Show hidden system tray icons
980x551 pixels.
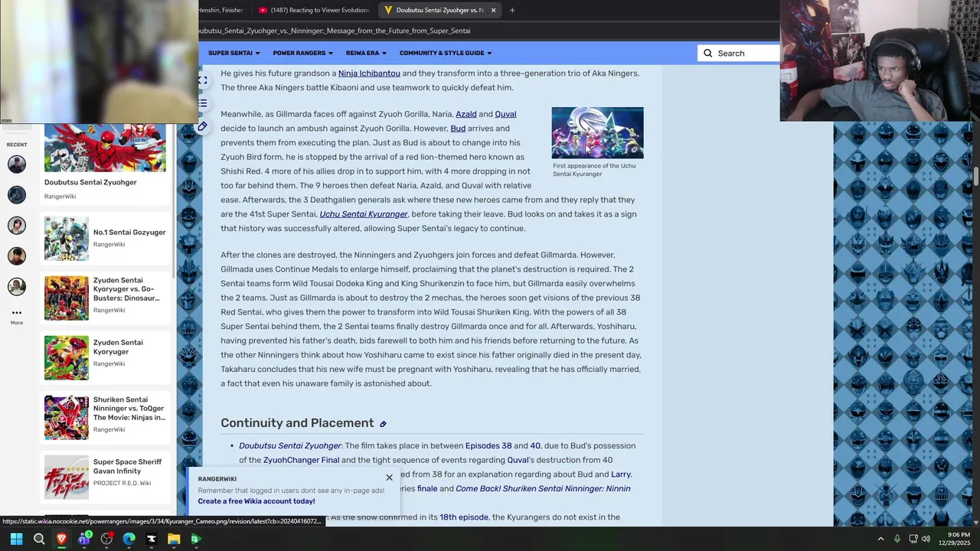click(x=880, y=539)
